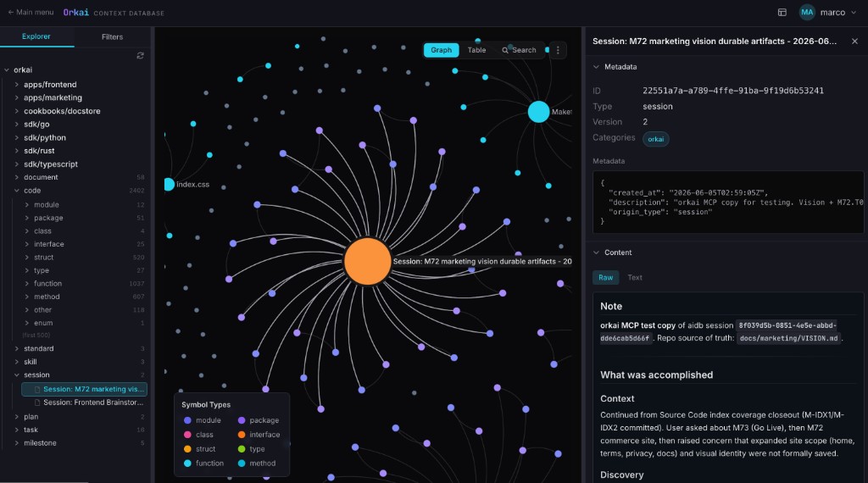
Task: Expand the task category
Action: pos(17,430)
